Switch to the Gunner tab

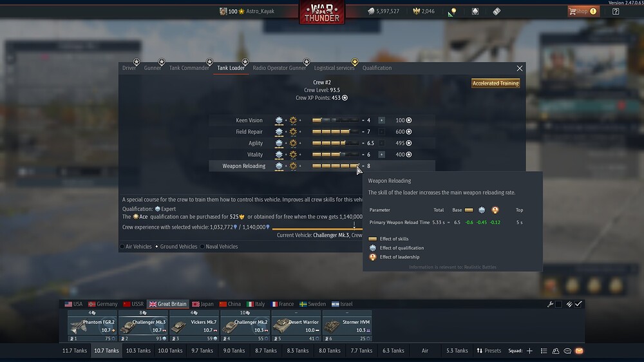pyautogui.click(x=153, y=68)
